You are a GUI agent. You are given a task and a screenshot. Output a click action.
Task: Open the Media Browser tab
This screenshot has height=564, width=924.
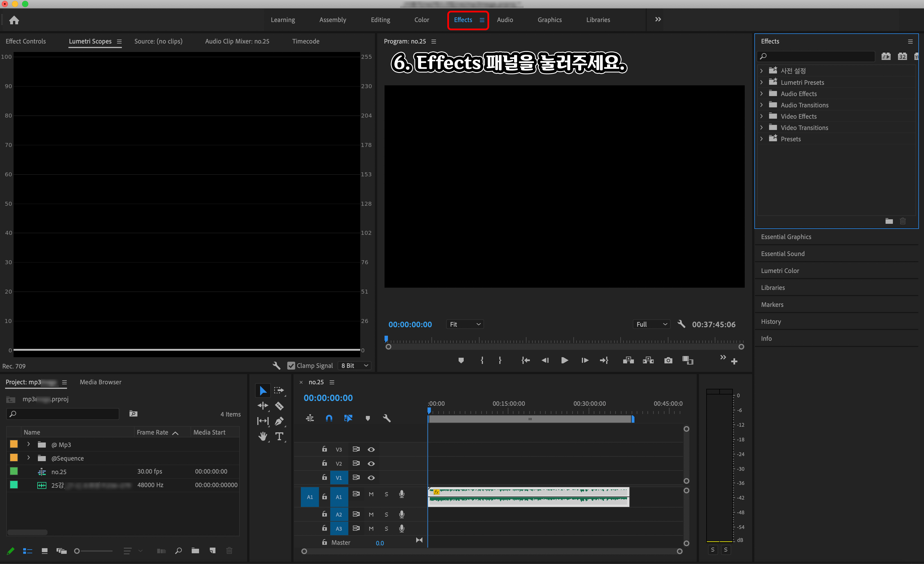(100, 382)
